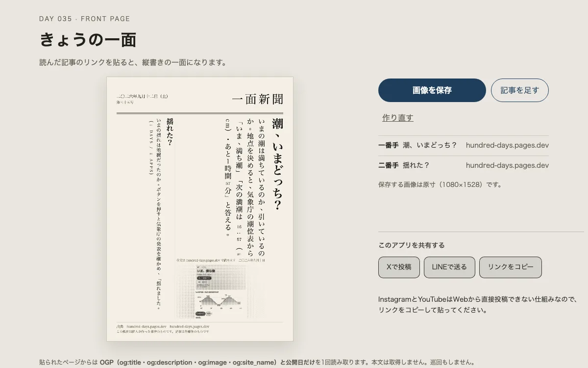The height and width of the screenshot is (368, 588).
Task: Open the 作り直す link
Action: 397,118
